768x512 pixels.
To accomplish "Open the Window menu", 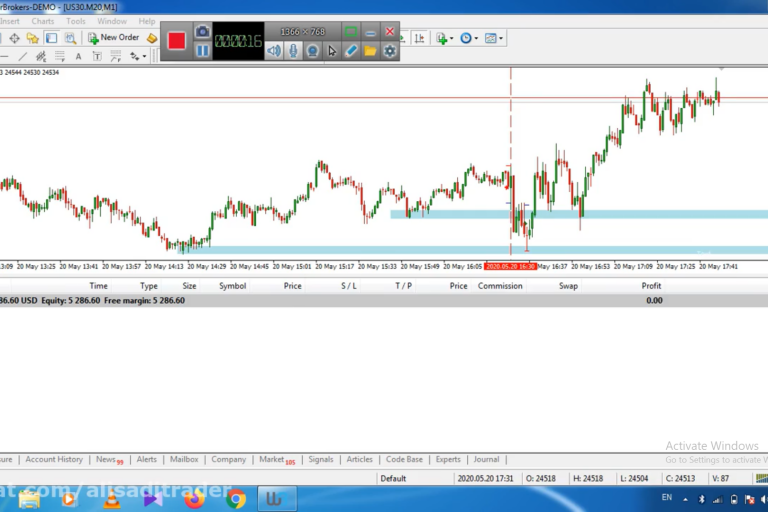I will [x=112, y=21].
